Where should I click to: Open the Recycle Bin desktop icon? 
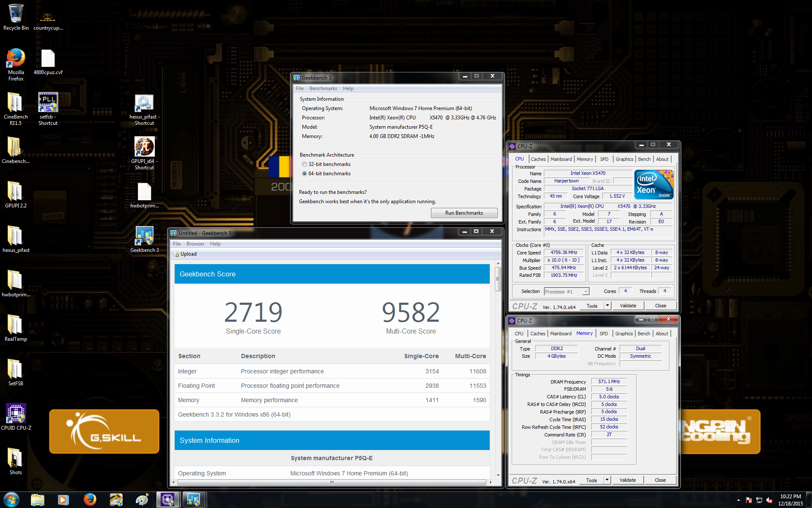[x=16, y=17]
